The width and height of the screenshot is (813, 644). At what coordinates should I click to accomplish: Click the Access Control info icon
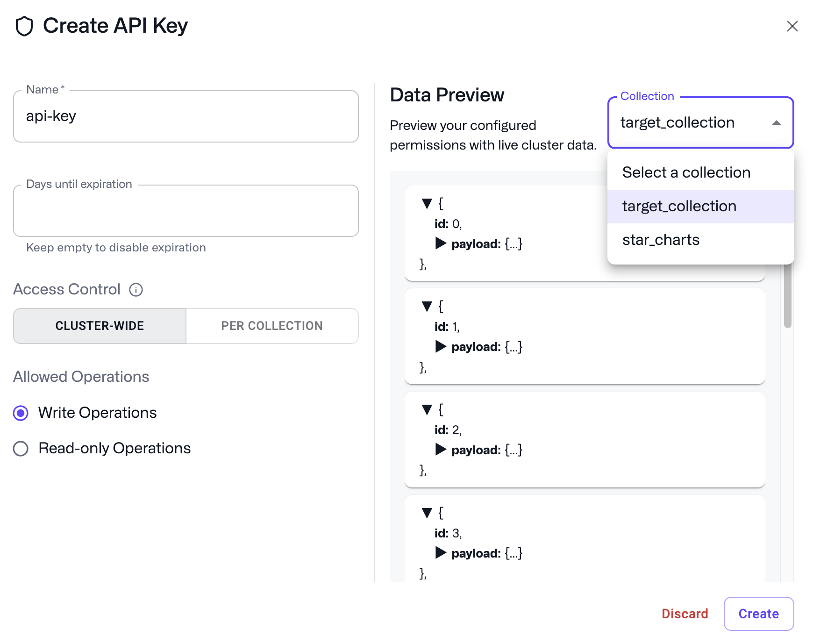pyautogui.click(x=135, y=290)
